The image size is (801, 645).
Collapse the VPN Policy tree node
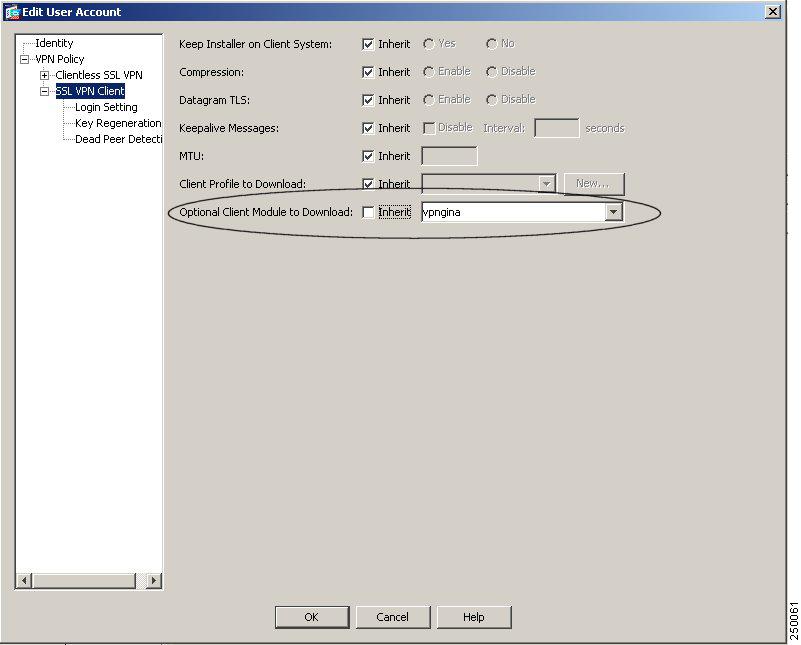pos(25,60)
